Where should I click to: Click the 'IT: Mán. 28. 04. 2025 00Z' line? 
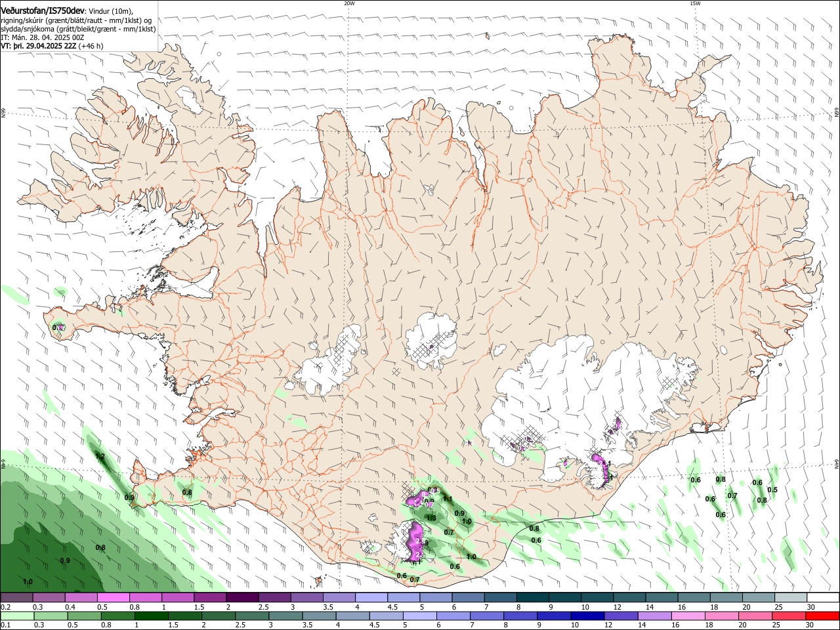click(x=42, y=37)
